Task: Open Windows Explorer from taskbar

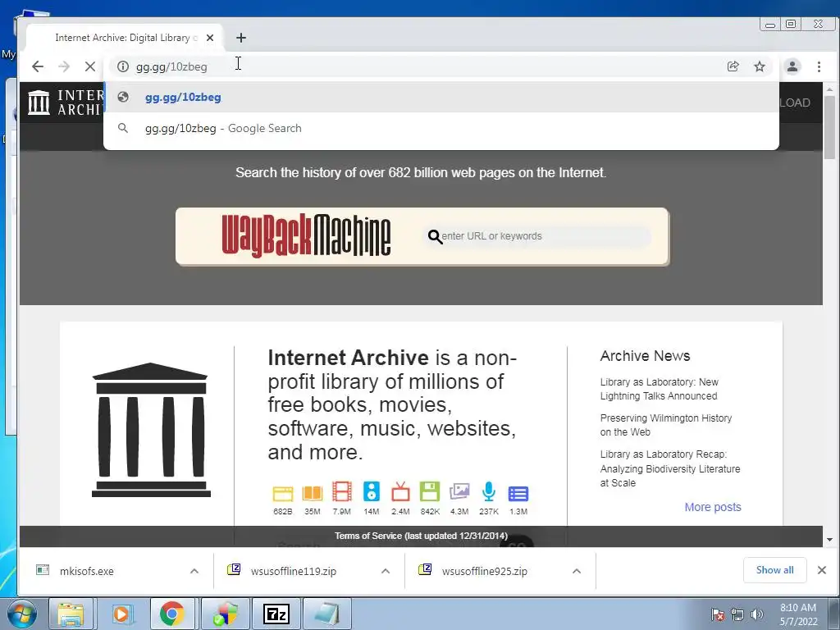Action: tap(71, 614)
